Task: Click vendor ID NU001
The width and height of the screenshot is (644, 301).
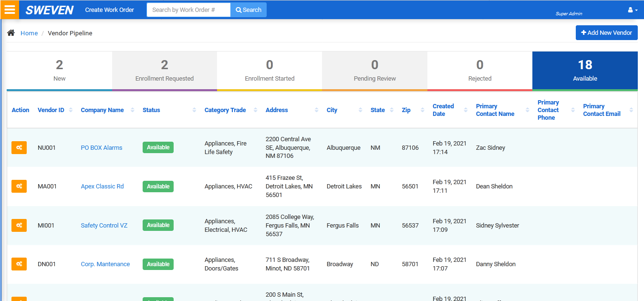Action: pyautogui.click(x=47, y=147)
